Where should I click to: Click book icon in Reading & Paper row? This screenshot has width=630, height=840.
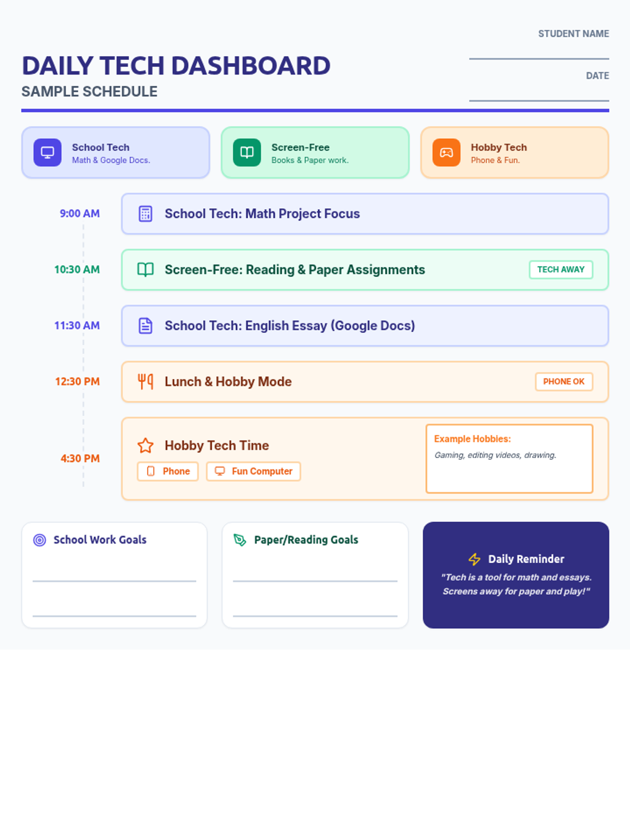coord(145,270)
